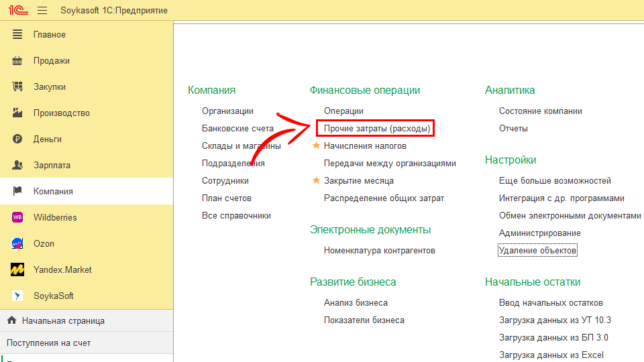Open Загрузка данных из Excel
The height and width of the screenshot is (362, 644).
coord(551,355)
